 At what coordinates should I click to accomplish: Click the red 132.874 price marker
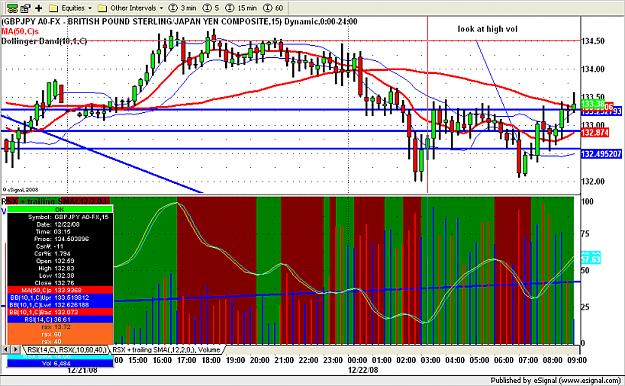click(x=595, y=132)
